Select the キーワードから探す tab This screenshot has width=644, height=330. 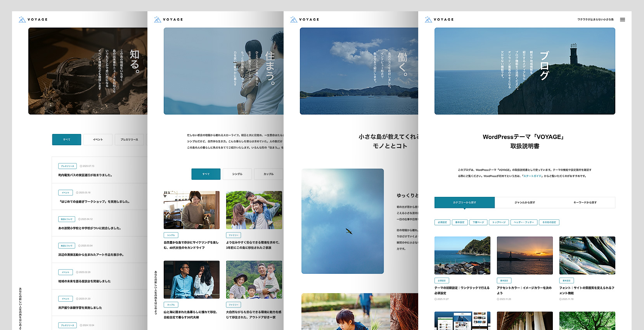click(585, 202)
